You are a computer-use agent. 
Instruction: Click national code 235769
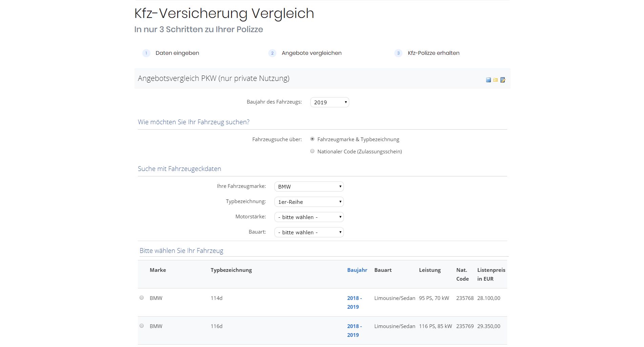click(465, 326)
